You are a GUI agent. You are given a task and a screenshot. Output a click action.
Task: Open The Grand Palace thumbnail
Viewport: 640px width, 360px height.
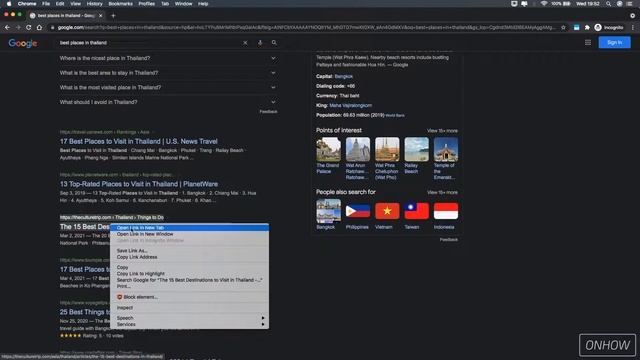[x=328, y=150]
